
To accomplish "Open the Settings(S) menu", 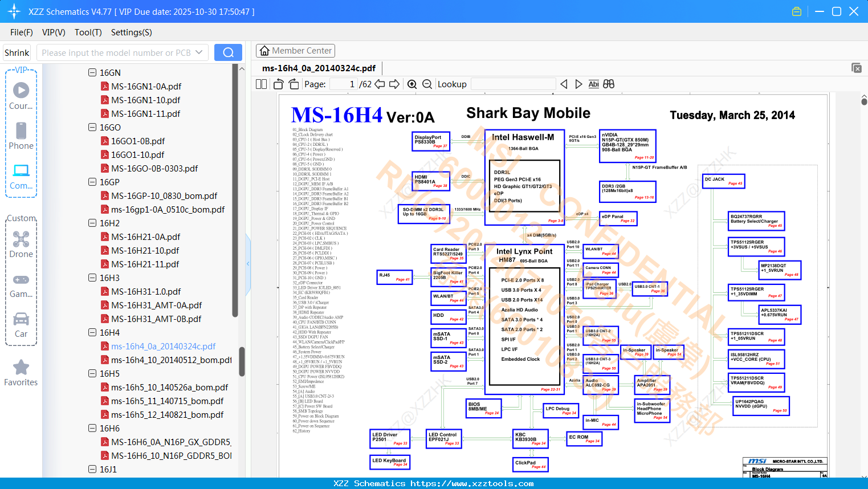I will click(x=132, y=32).
